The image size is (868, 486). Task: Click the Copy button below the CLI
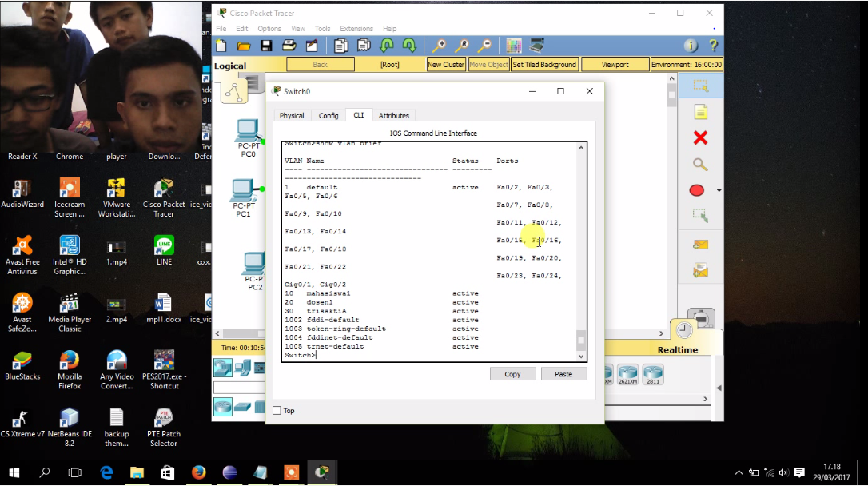tap(512, 374)
